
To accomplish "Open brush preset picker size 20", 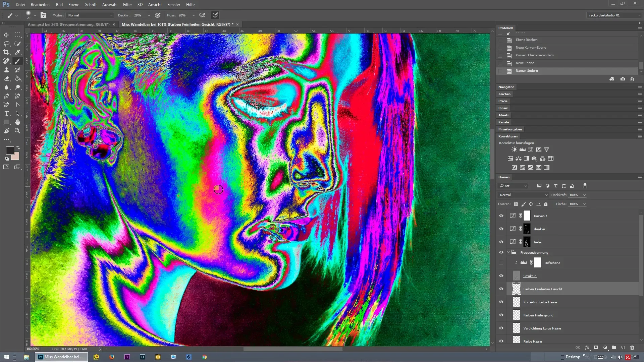I will pyautogui.click(x=31, y=15).
